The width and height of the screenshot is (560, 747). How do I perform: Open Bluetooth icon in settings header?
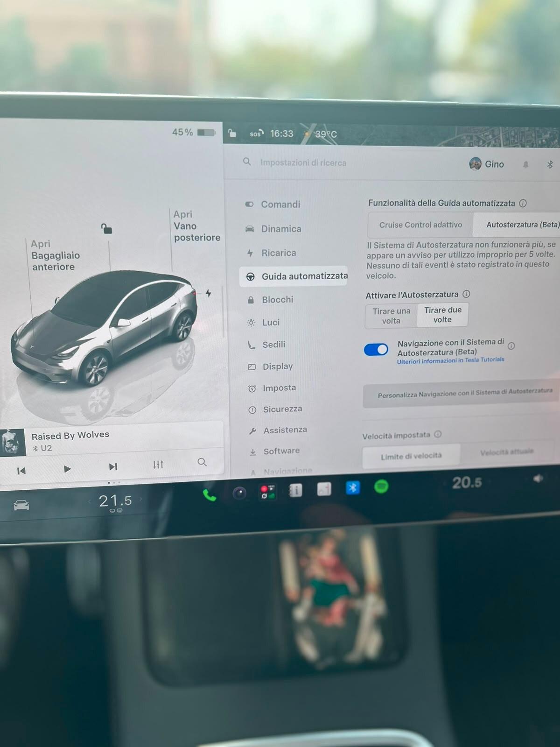pos(550,164)
